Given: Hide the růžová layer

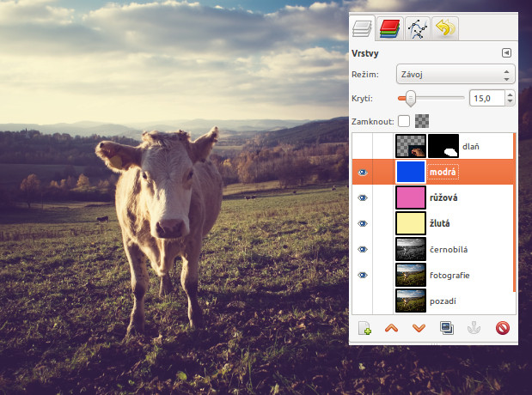Looking at the screenshot, I should pyautogui.click(x=363, y=198).
